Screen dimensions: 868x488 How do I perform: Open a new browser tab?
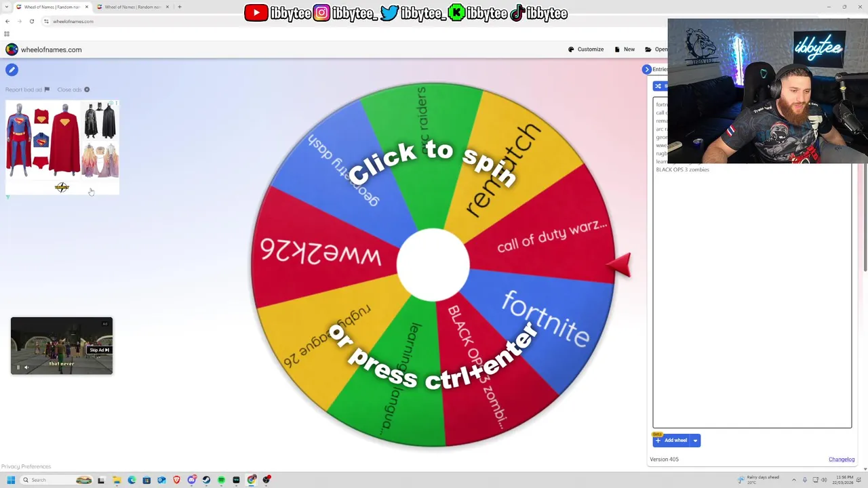(x=180, y=7)
